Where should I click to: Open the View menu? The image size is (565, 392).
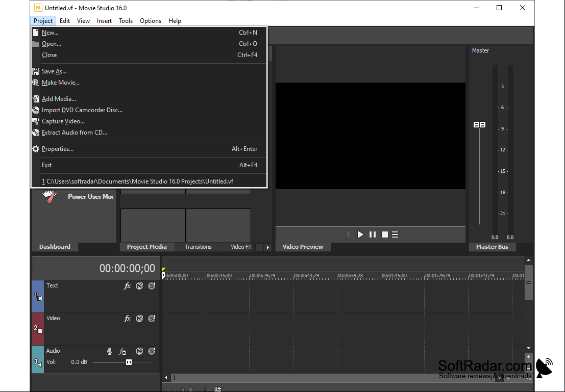tap(83, 21)
